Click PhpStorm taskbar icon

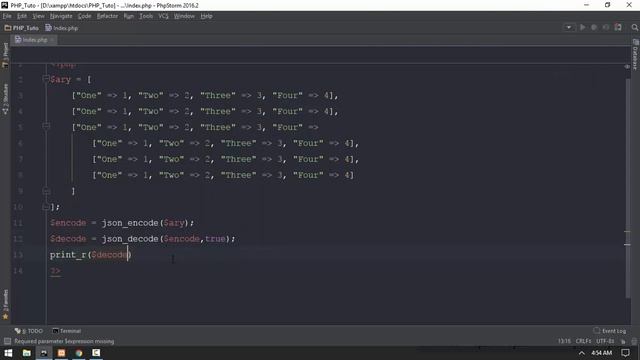pos(44,353)
